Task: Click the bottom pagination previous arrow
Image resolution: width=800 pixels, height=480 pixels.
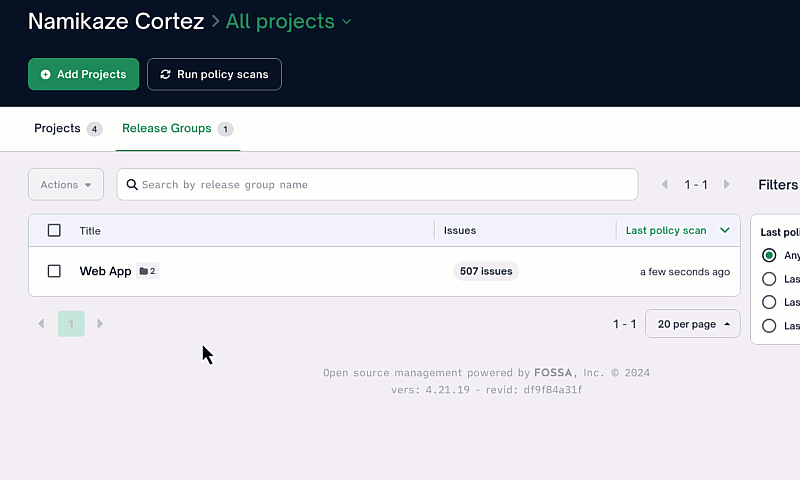Action: 41,324
